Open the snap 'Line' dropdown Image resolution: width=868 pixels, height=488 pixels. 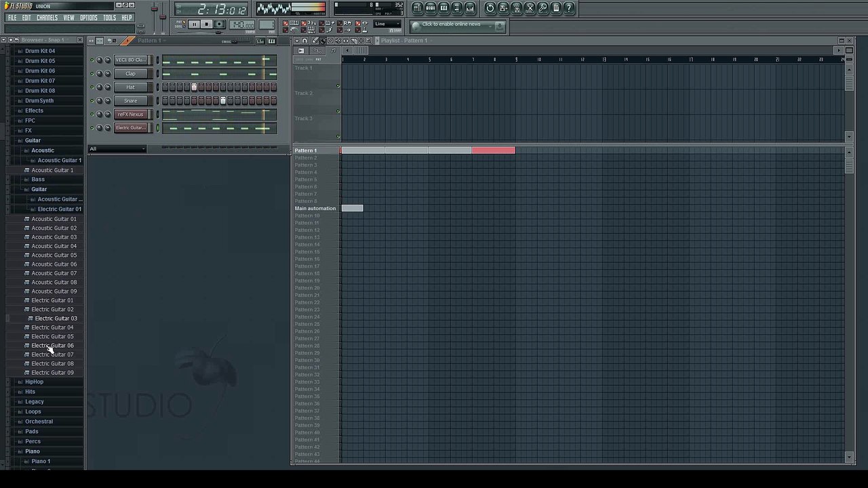pos(387,24)
